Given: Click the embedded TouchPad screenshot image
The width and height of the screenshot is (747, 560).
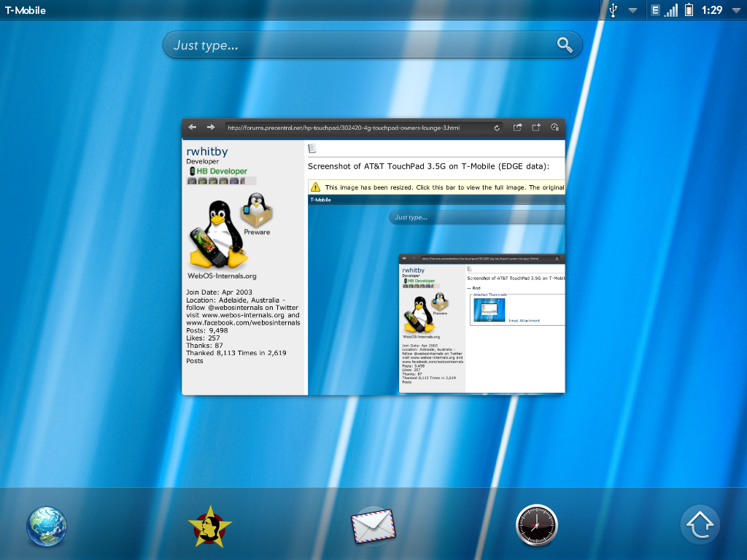Looking at the screenshot, I should pyautogui.click(x=436, y=295).
